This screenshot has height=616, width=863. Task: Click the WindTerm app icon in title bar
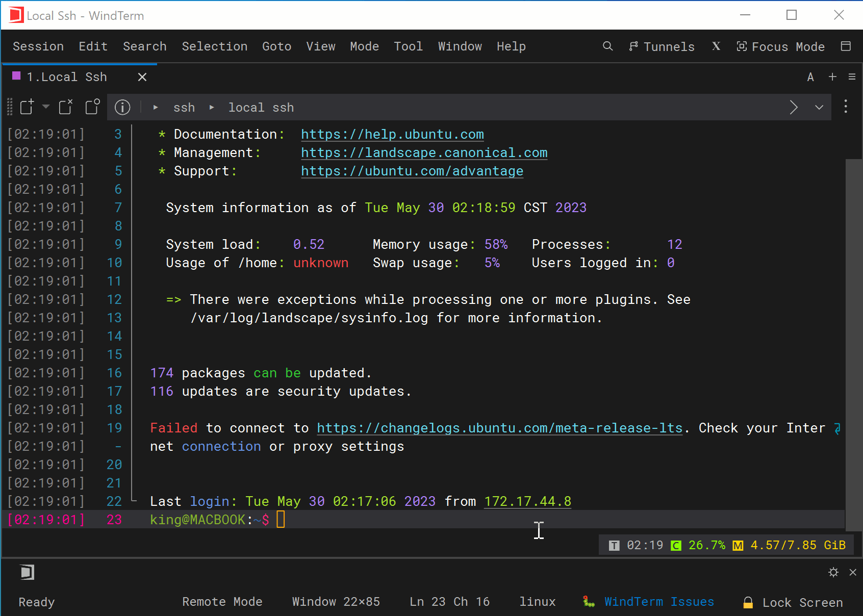pyautogui.click(x=16, y=15)
